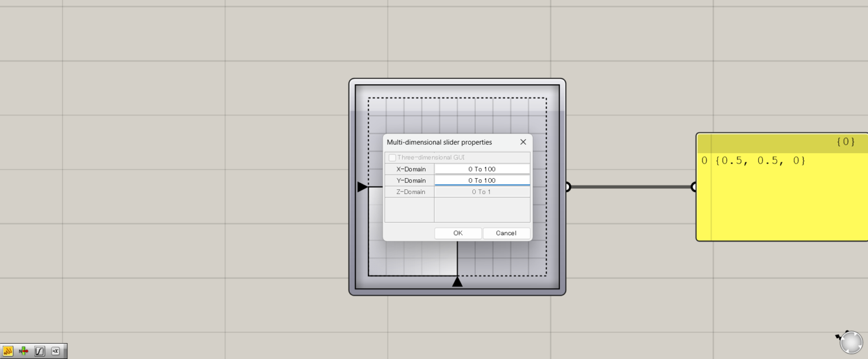
Task: Click the X-Domain row label
Action: [x=410, y=169]
